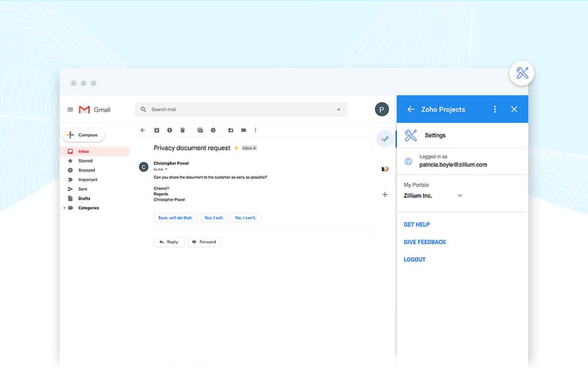588x368 pixels.
Task: Move the email using the folder icon
Action: [x=231, y=130]
